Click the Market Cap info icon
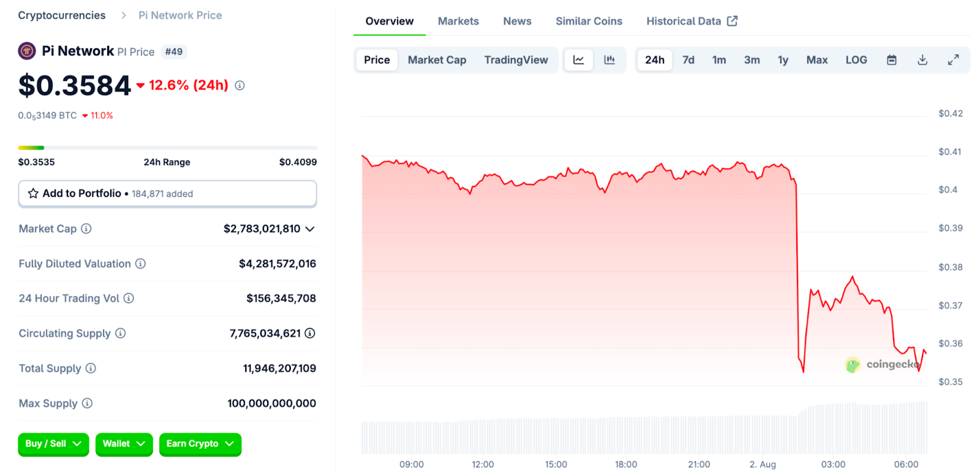Screen dimensions: 980x472 (86, 229)
